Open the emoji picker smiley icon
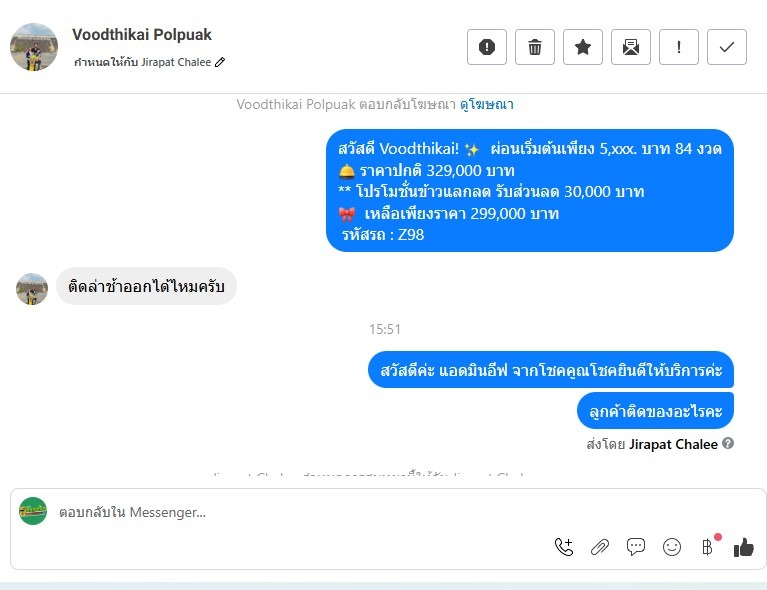 coord(672,546)
